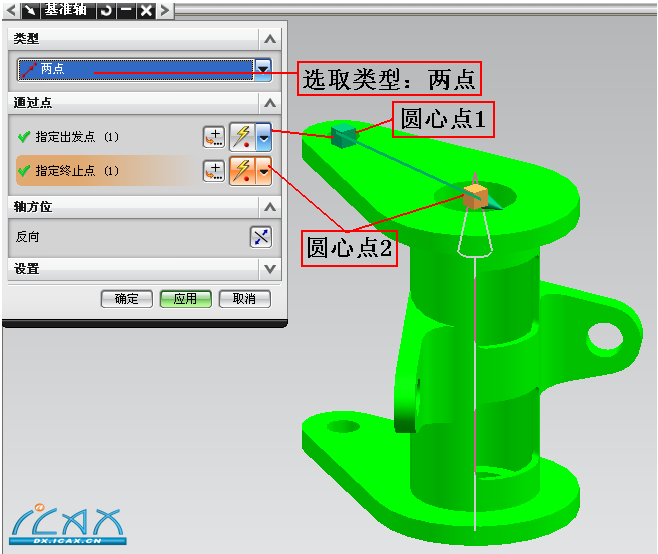This screenshot has height=554, width=658.
Task: Select the 指定终止点 row
Action: pyautogui.click(x=105, y=171)
